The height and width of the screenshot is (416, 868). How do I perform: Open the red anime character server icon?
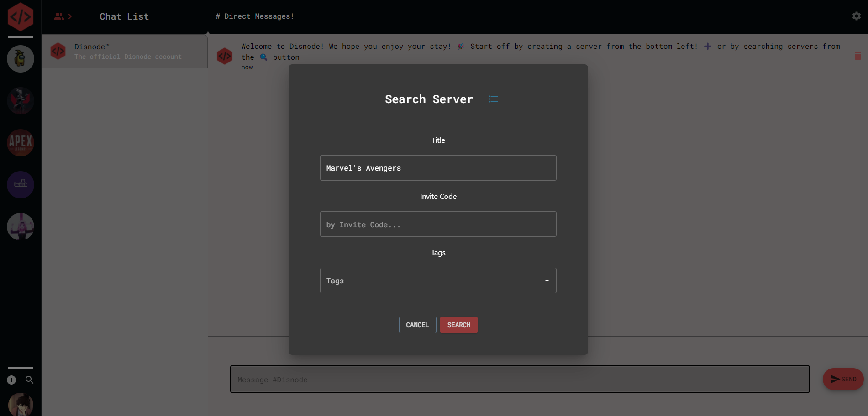[x=21, y=101]
